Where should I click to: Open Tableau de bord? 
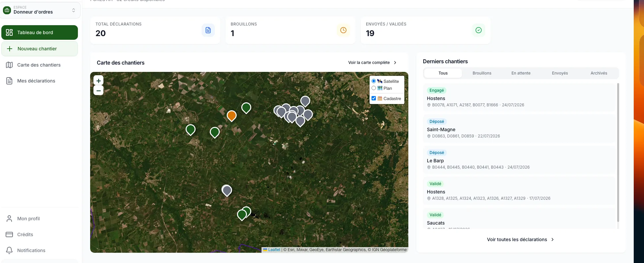click(x=39, y=32)
